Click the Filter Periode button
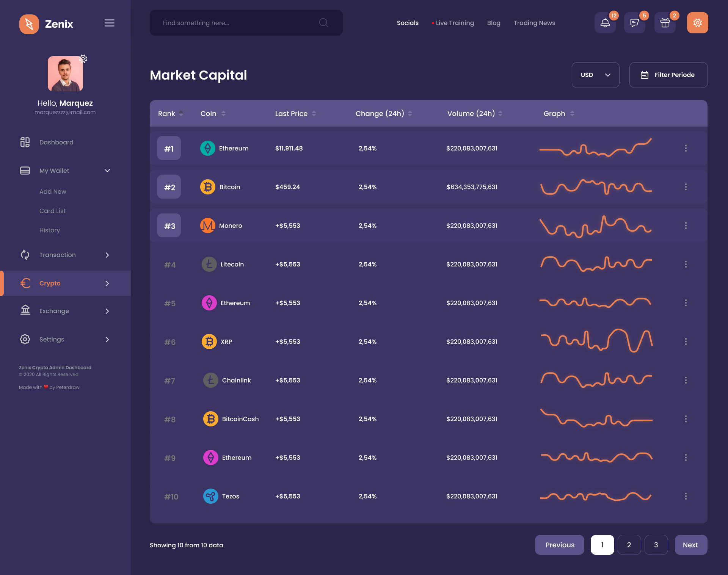728x575 pixels. pyautogui.click(x=668, y=75)
